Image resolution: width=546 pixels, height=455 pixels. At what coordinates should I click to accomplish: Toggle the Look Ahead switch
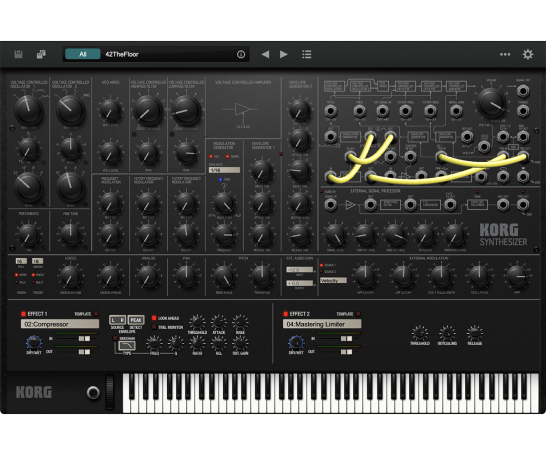154,318
